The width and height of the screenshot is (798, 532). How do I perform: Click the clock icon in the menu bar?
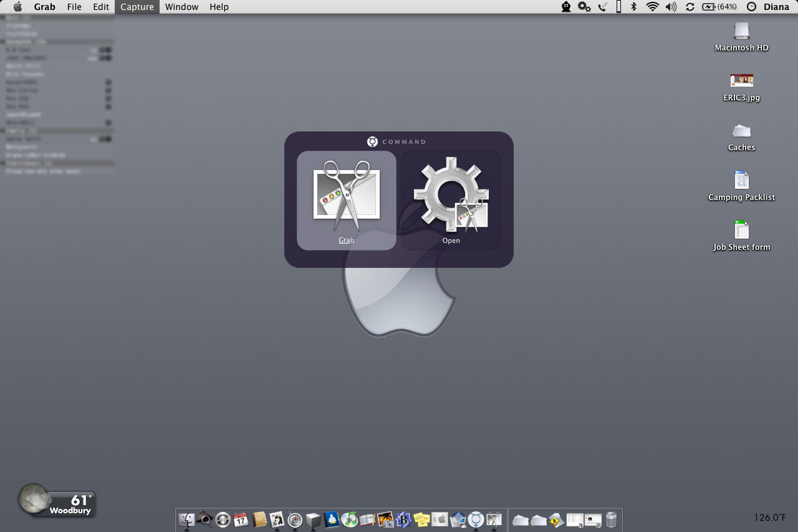[x=751, y=7]
